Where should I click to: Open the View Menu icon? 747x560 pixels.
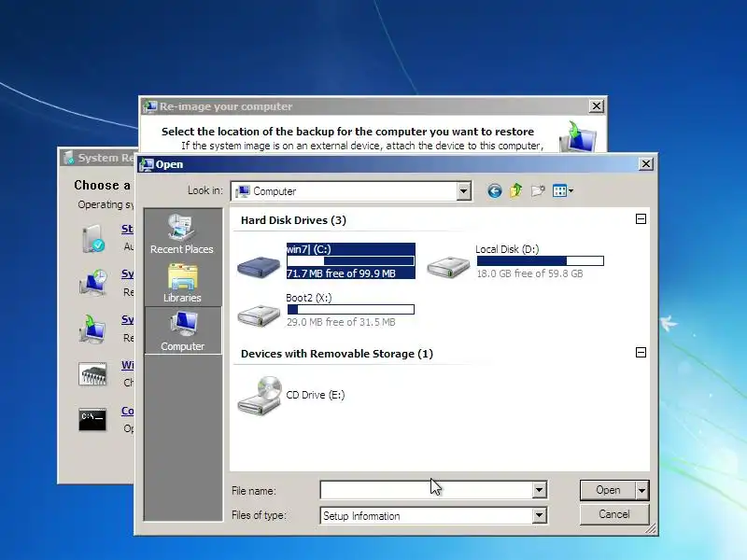tap(563, 191)
